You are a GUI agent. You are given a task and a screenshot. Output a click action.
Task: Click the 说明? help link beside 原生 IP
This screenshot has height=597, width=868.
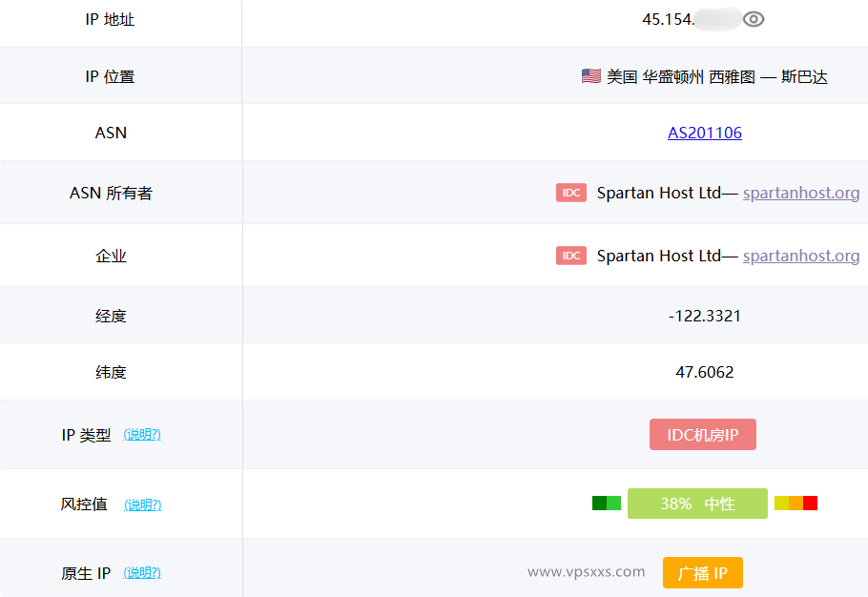pos(142,573)
